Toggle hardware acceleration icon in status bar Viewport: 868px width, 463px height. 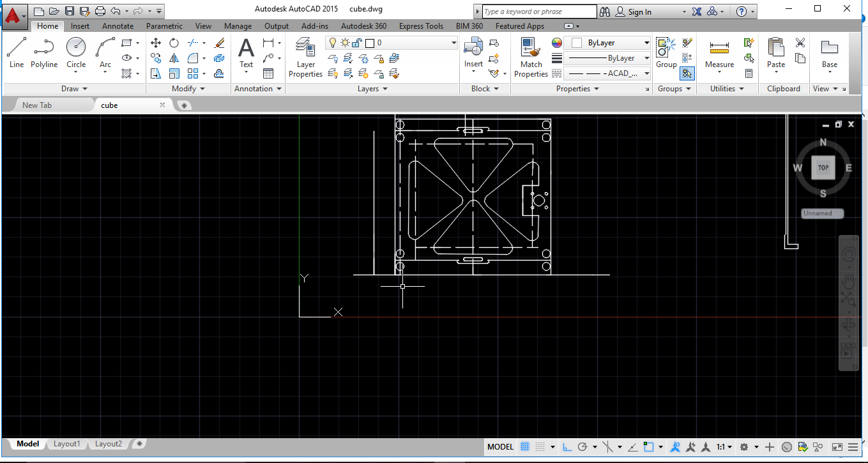[x=787, y=447]
